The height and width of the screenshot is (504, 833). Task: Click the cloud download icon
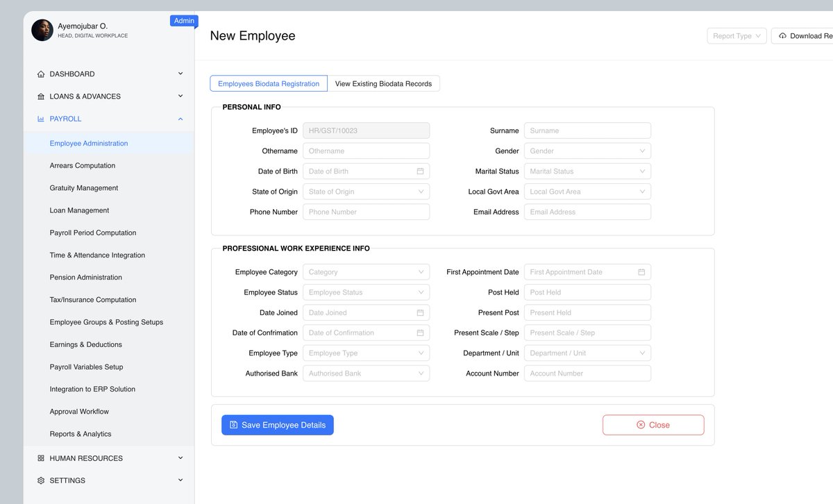782,36
